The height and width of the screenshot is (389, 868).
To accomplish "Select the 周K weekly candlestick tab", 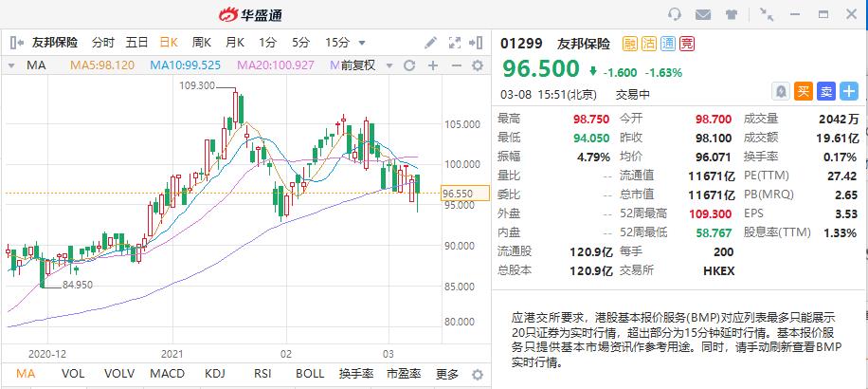I will pyautogui.click(x=202, y=43).
